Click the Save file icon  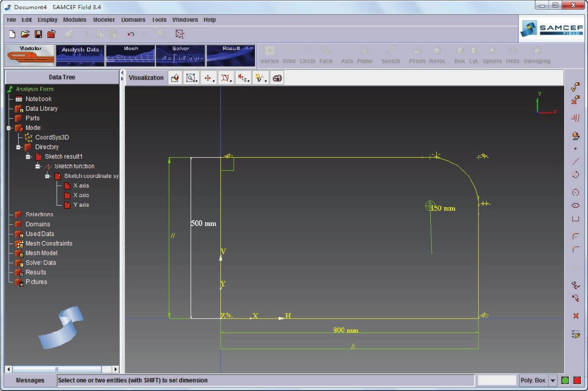(38, 34)
